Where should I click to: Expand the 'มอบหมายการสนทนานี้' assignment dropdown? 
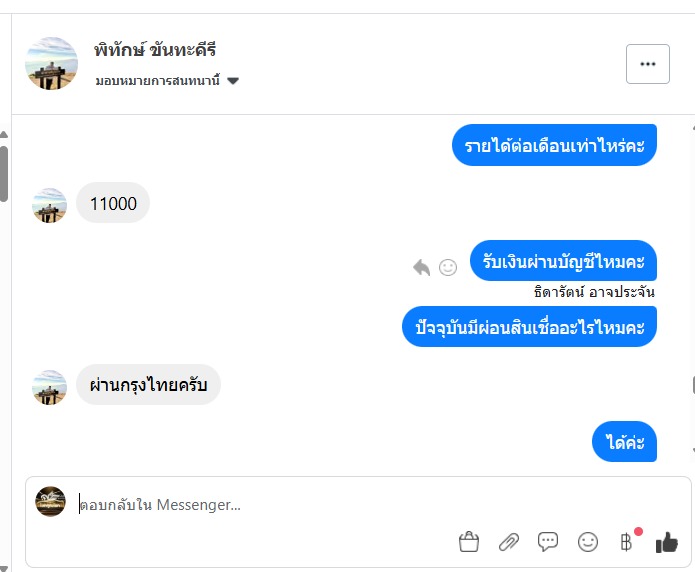[233, 81]
